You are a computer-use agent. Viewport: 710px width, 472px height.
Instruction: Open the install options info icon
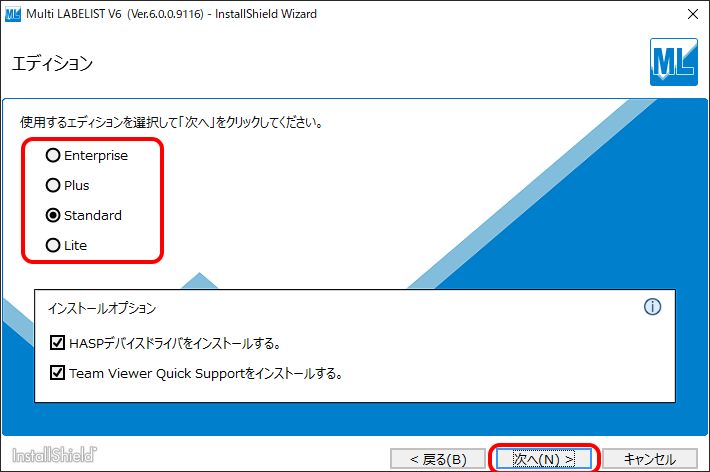pos(652,307)
